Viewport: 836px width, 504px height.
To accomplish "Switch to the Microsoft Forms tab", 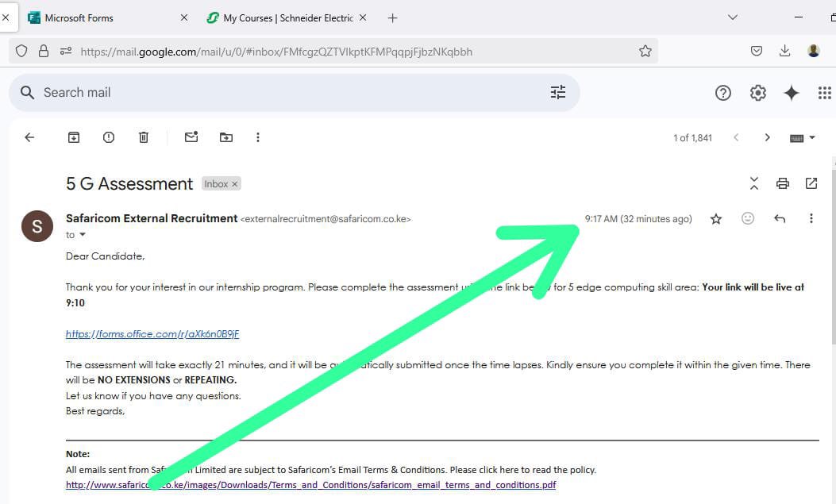I will (102, 18).
